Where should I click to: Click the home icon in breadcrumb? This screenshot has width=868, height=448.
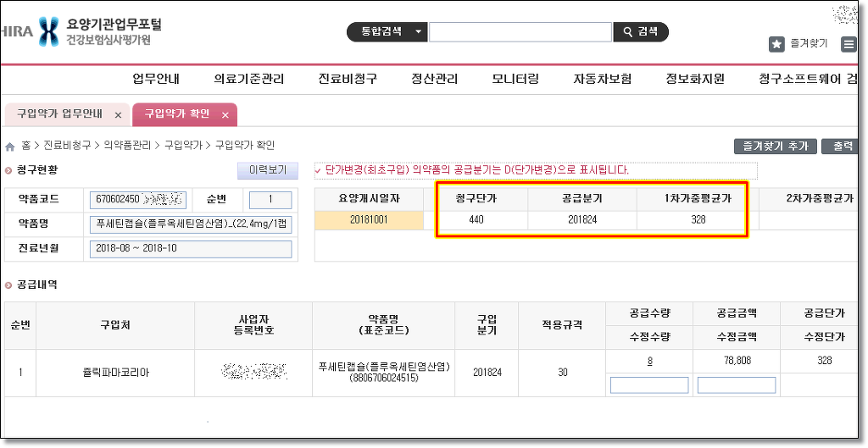[10, 146]
